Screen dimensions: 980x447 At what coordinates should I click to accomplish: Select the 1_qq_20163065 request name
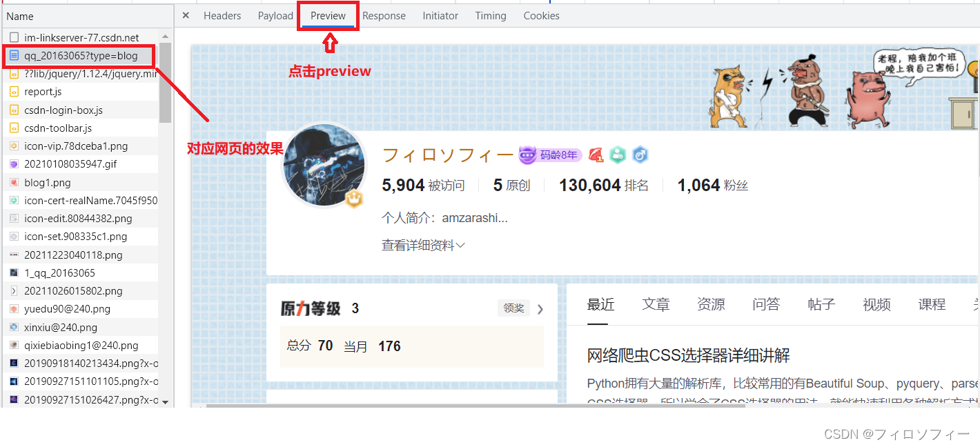(x=59, y=272)
